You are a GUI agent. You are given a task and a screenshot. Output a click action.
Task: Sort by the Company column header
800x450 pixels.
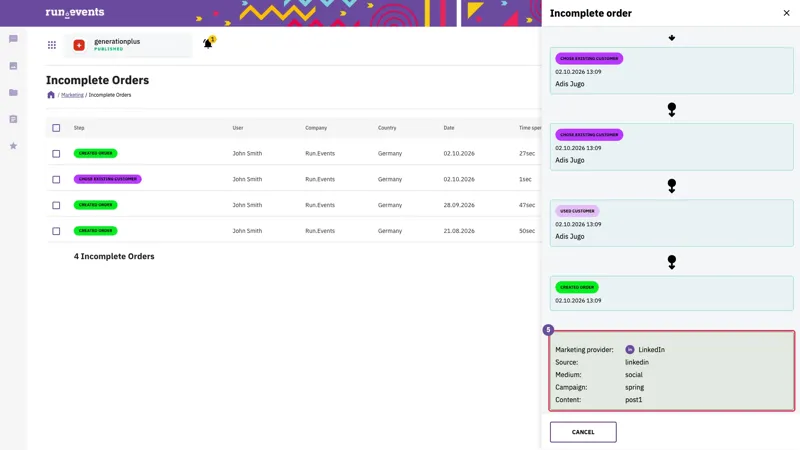316,128
